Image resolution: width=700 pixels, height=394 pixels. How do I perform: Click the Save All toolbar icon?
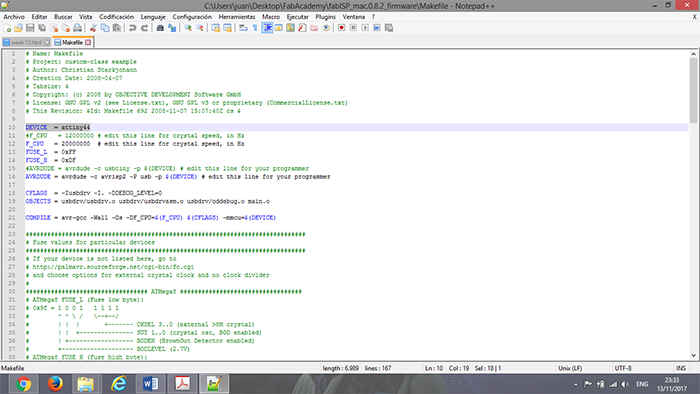[42, 28]
